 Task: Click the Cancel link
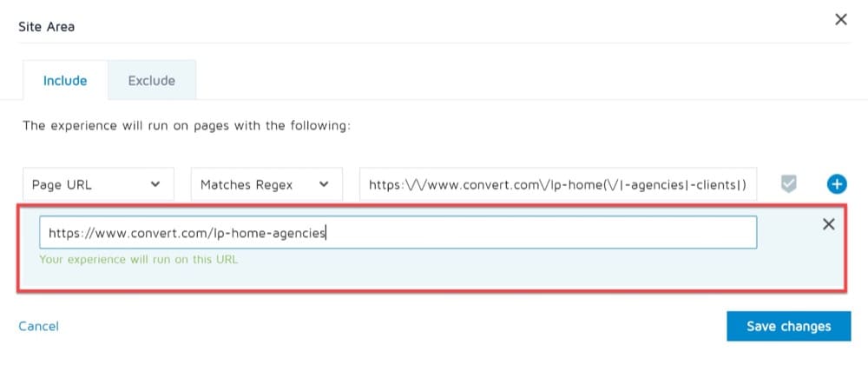(39, 326)
